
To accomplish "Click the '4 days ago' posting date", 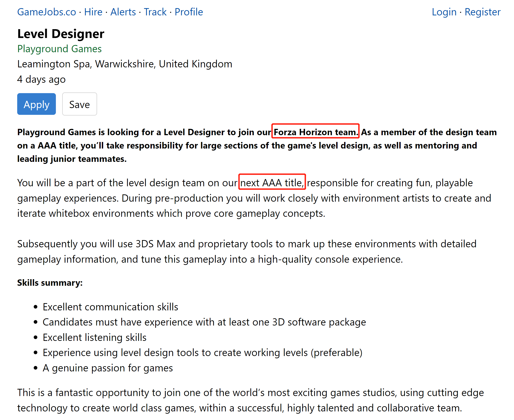I will pyautogui.click(x=41, y=79).
